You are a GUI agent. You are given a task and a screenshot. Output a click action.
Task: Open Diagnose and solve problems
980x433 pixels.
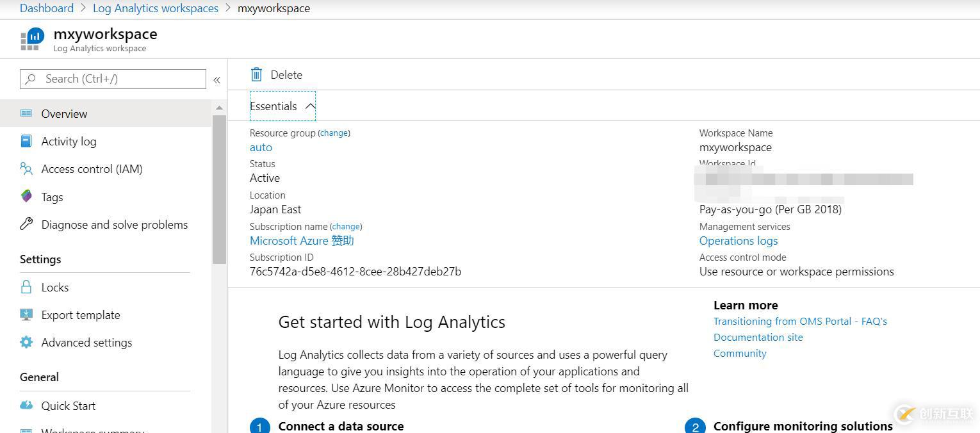pyautogui.click(x=26, y=224)
